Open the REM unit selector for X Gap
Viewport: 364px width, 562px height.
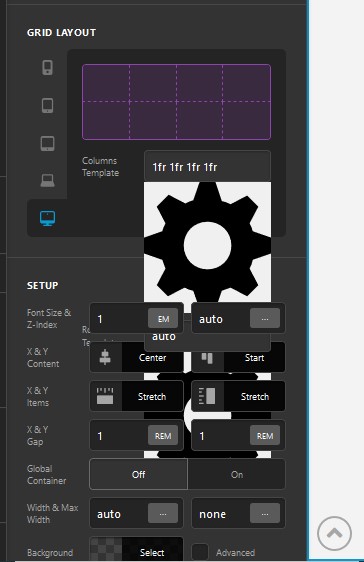163,435
